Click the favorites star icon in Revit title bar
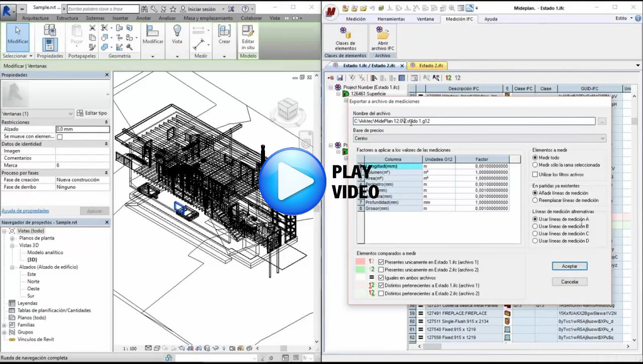The image size is (643, 364). click(x=173, y=9)
